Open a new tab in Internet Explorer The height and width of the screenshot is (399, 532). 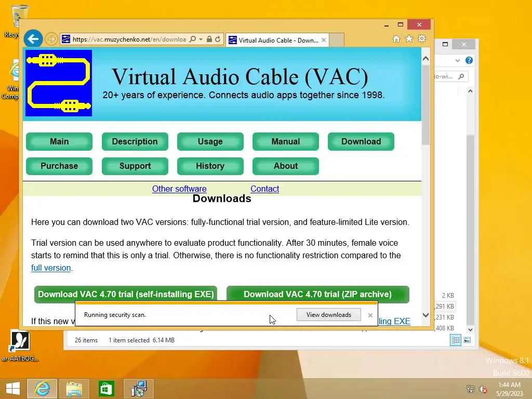337,40
